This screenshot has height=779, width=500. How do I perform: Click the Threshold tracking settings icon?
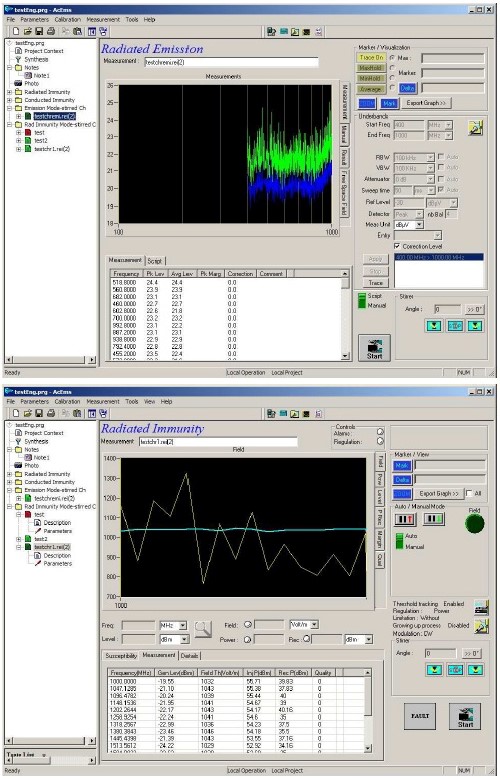pos(481,607)
